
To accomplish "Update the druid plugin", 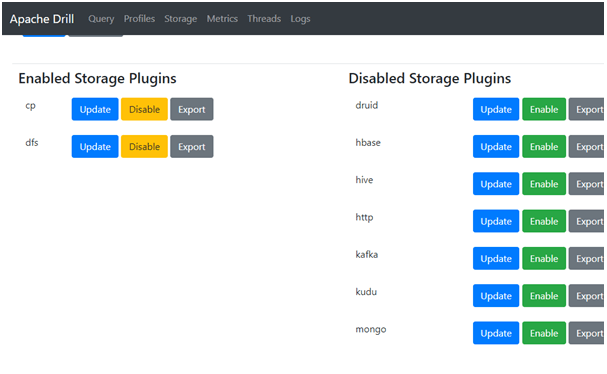I will (496, 109).
